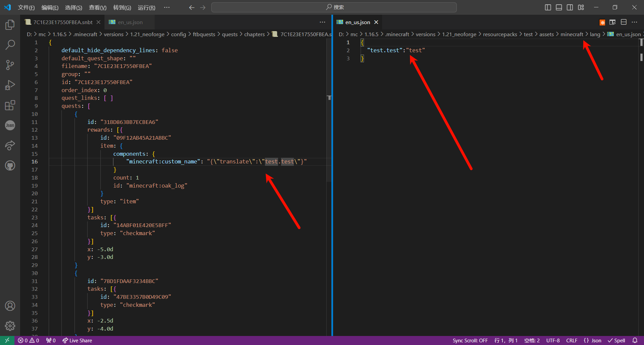
Task: Open the Search view in activity bar
Action: tap(10, 45)
